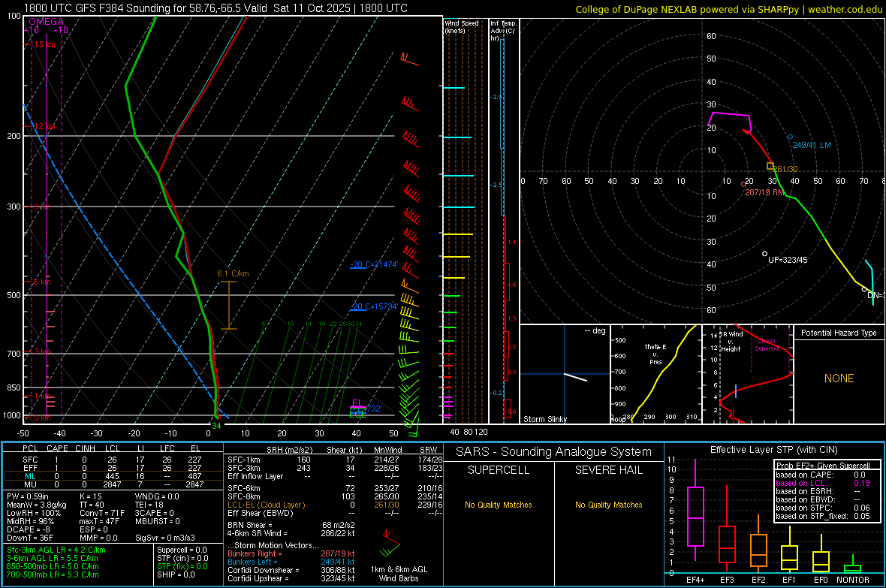Viewport: 886px width, 588px height.
Task: Select the green NONTOR box plot
Action: 853,565
